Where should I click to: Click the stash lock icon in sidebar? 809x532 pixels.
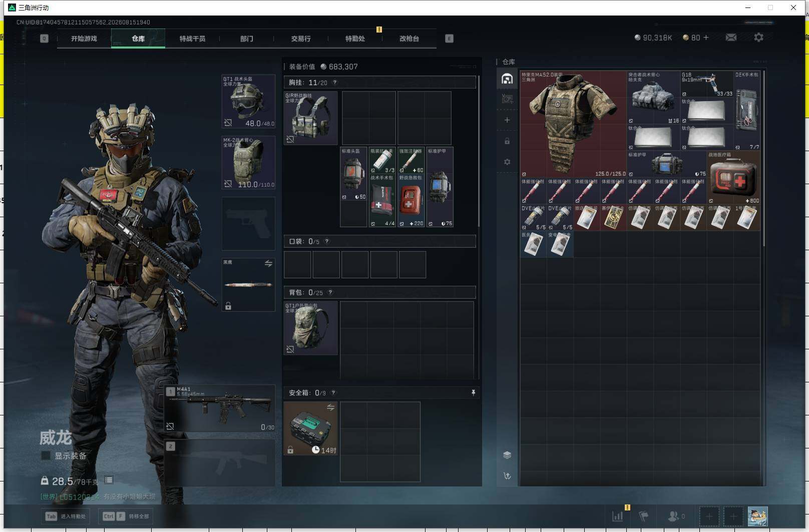507,141
